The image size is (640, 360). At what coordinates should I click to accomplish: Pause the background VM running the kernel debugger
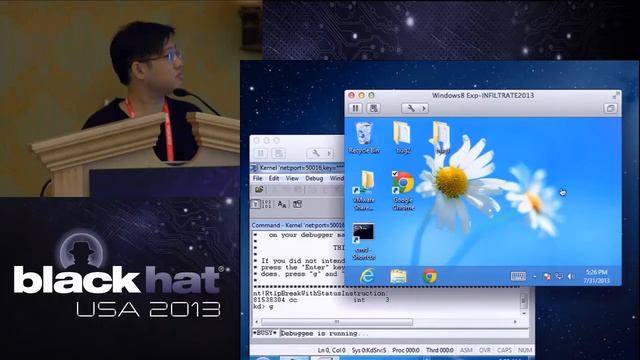pyautogui.click(x=260, y=153)
